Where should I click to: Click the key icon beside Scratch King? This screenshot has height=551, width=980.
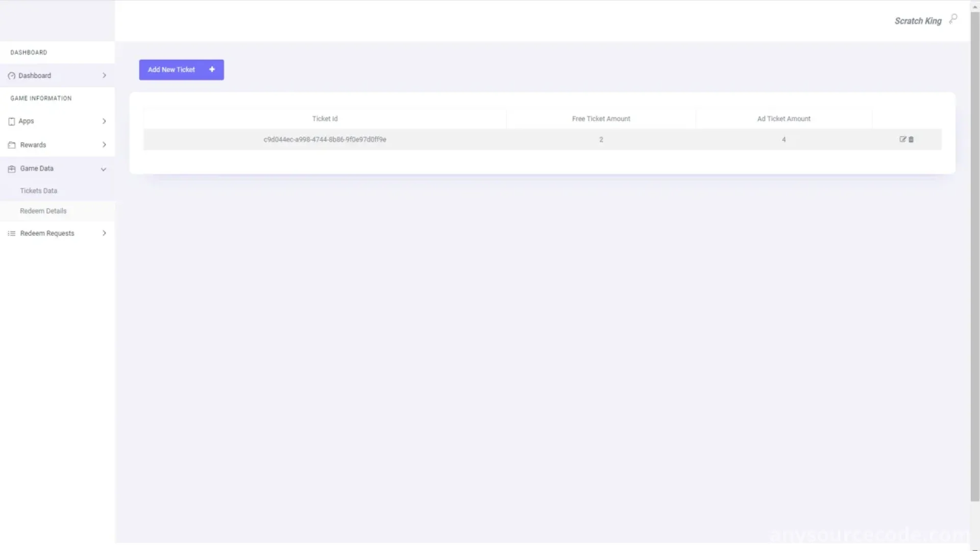click(x=953, y=19)
